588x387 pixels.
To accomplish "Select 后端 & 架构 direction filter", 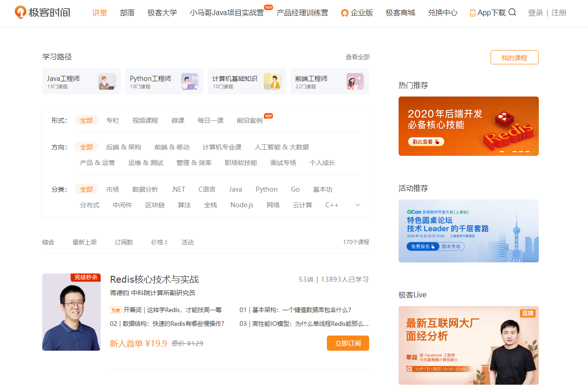I will [124, 147].
